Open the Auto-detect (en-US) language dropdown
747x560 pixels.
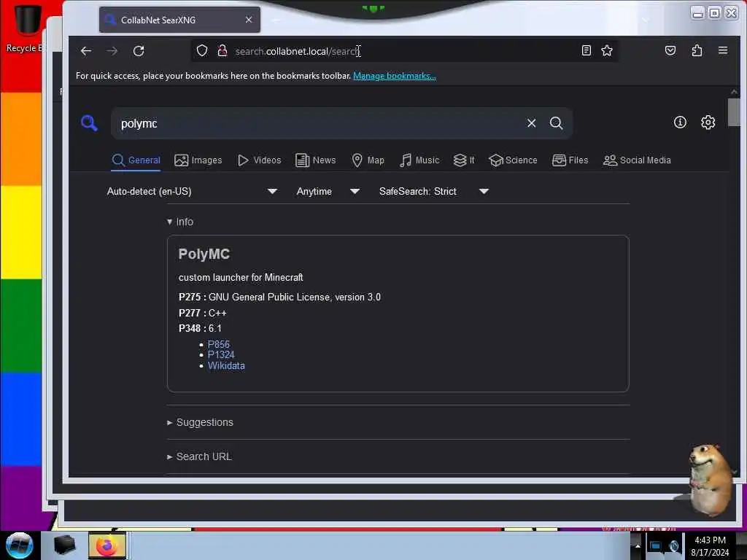[x=192, y=192]
